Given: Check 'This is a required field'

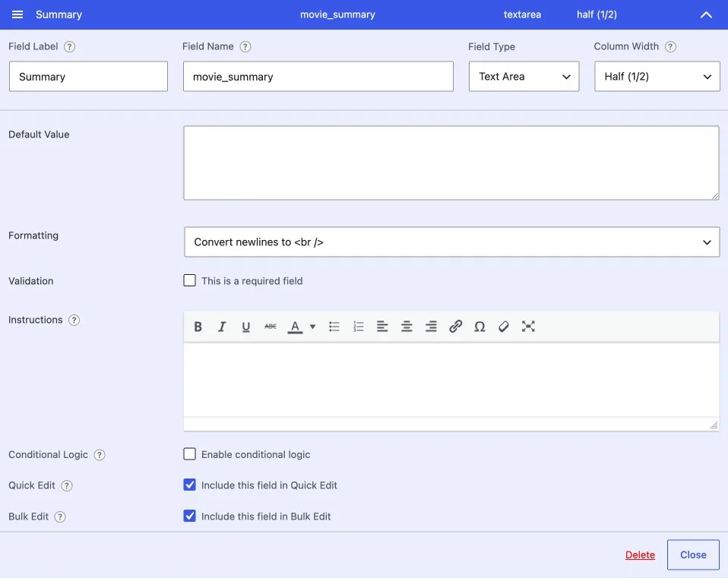Looking at the screenshot, I should point(189,280).
